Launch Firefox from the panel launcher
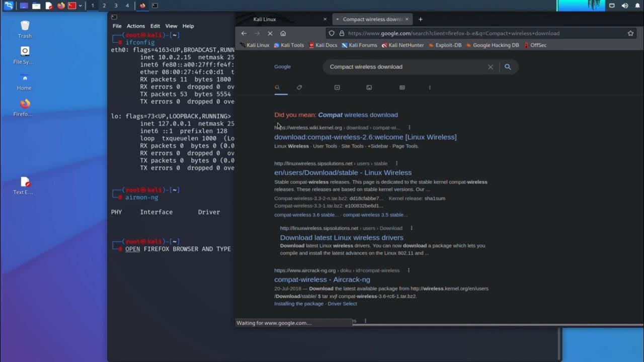 [61, 6]
